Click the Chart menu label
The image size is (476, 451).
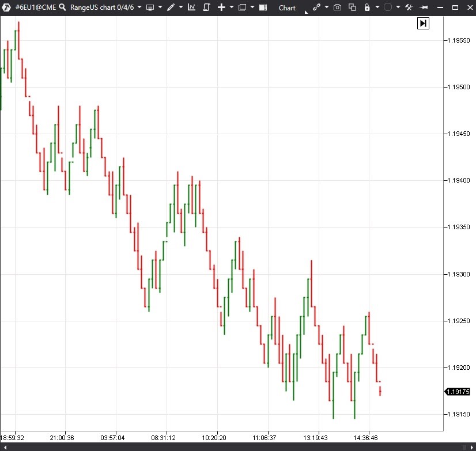(287, 8)
